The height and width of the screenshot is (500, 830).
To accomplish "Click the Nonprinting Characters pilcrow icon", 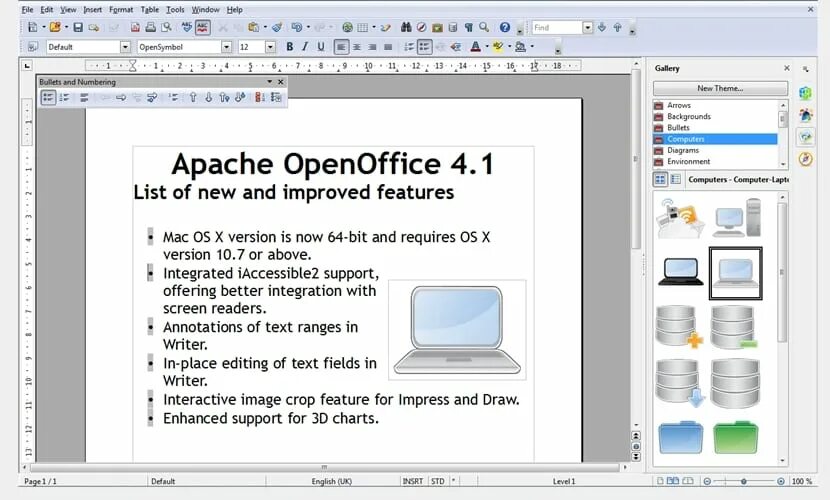I will (468, 28).
